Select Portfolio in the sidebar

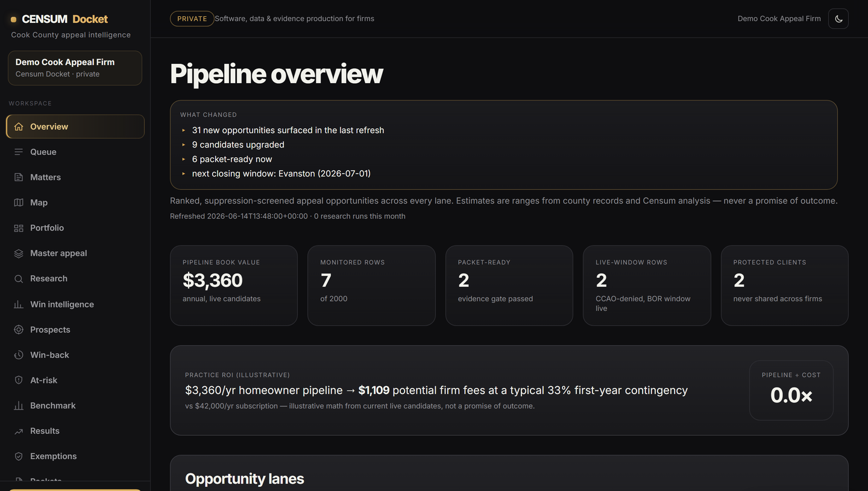point(75,228)
